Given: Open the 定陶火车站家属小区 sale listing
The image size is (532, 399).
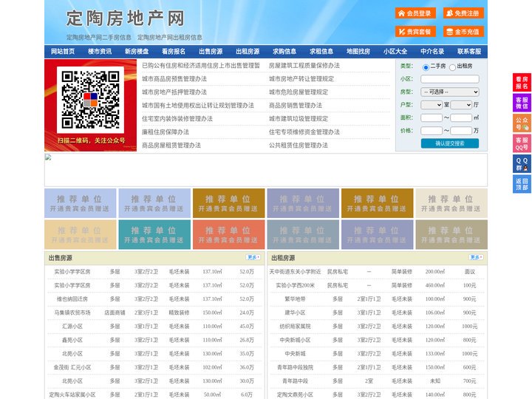Looking at the screenshot, I should coord(72,395).
